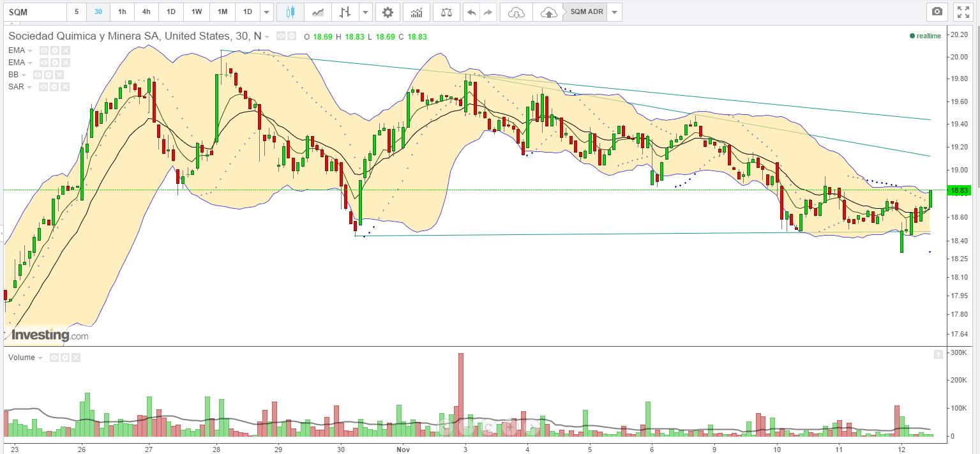This screenshot has width=980, height=454.
Task: Click the compare symbols scales icon
Action: coord(446,12)
